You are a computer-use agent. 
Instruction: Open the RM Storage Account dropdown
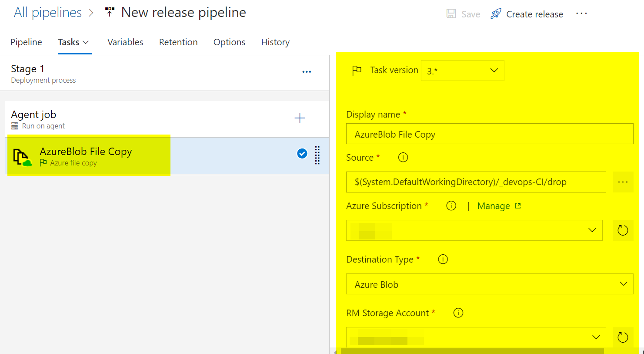click(476, 337)
